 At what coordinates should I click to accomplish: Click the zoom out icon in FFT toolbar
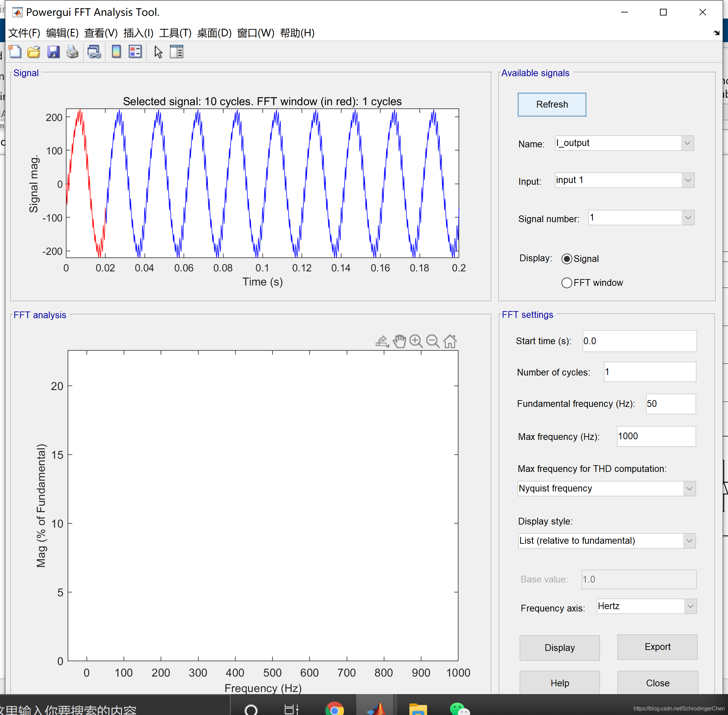[432, 340]
